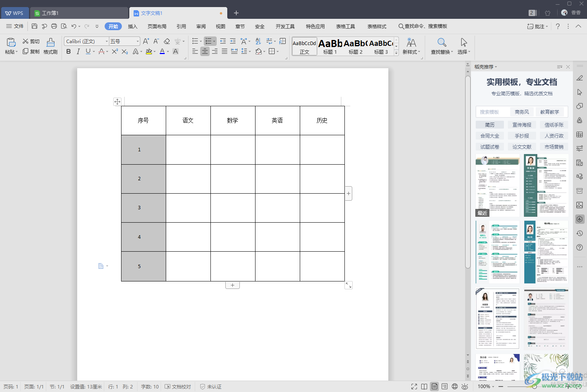Click 文档校对 in status bar
This screenshot has height=392, width=587.
[178, 387]
